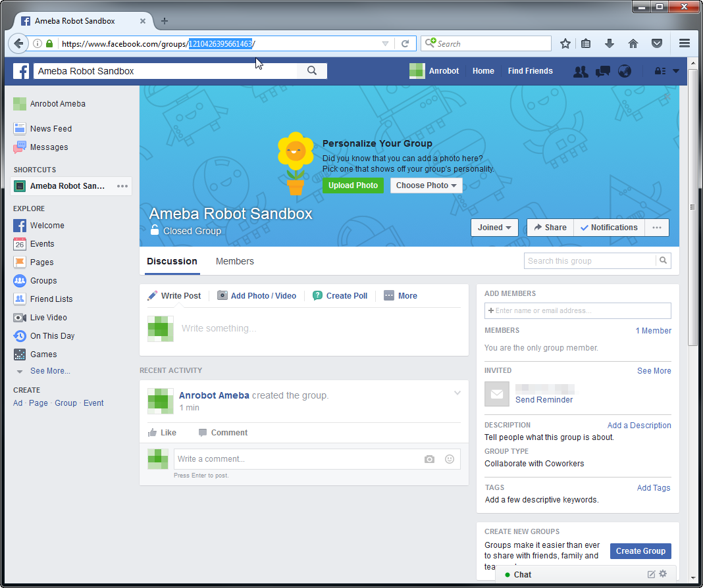703x588 pixels.
Task: Open chat settings gear icon
Action: [663, 574]
